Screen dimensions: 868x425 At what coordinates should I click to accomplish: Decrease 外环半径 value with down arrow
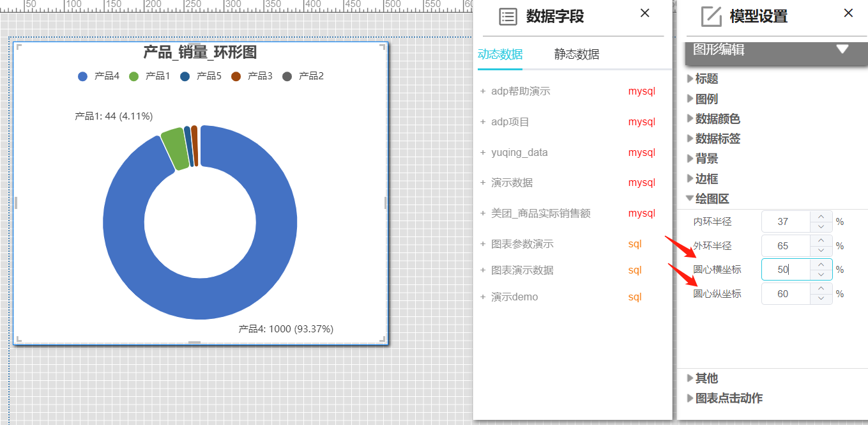pos(821,251)
